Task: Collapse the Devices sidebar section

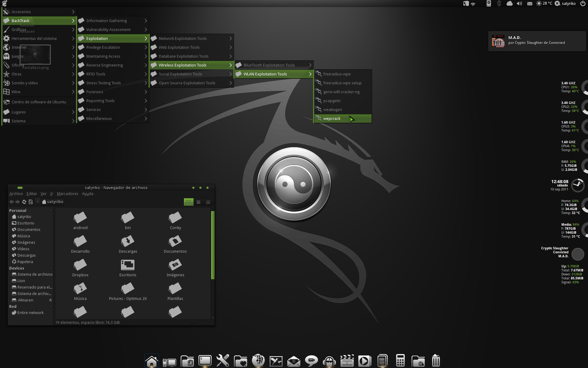Action: pyautogui.click(x=51, y=268)
